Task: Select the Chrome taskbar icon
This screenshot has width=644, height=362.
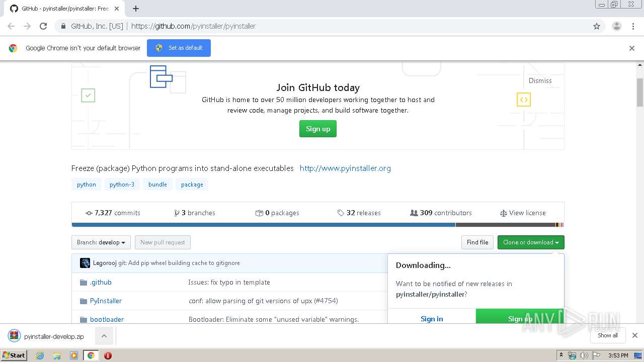Action: (x=91, y=355)
